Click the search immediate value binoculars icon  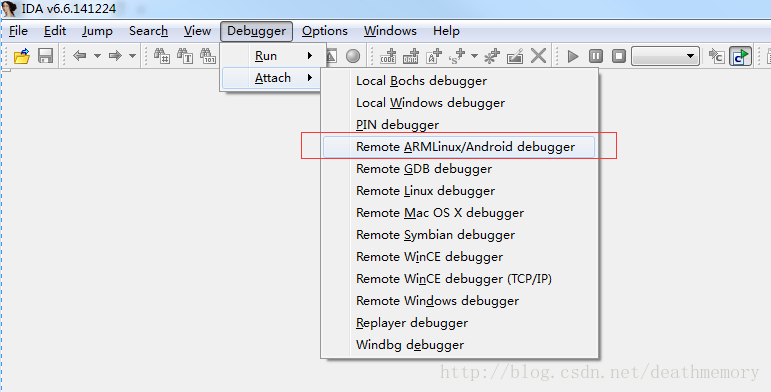coord(162,56)
